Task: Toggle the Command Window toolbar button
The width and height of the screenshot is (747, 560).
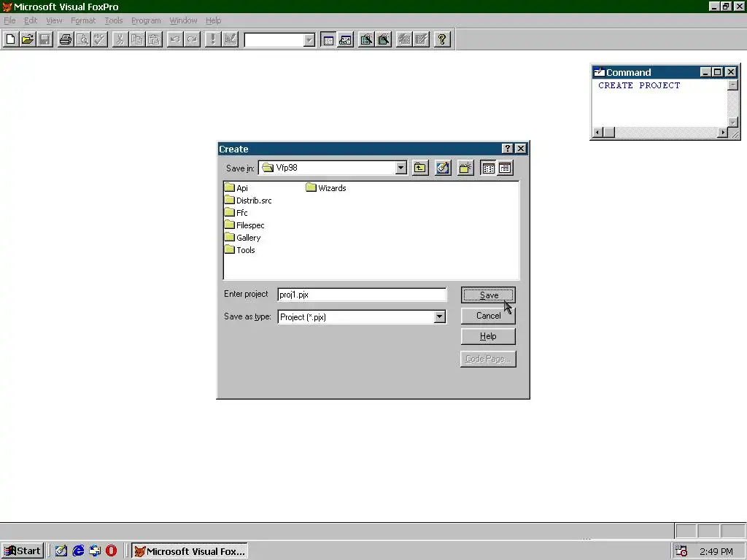Action: (x=328, y=39)
